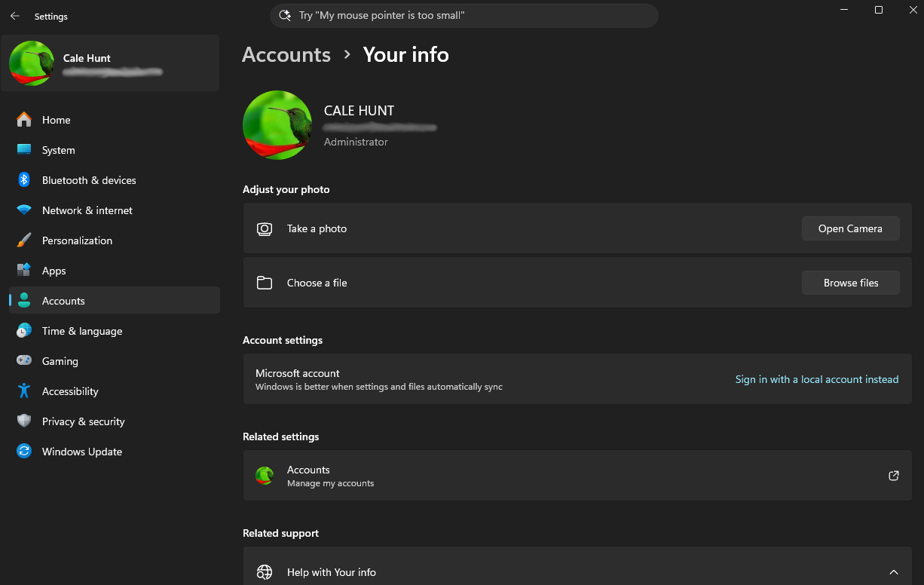Click the Privacy shield icon
This screenshot has height=585, width=924.
point(24,421)
